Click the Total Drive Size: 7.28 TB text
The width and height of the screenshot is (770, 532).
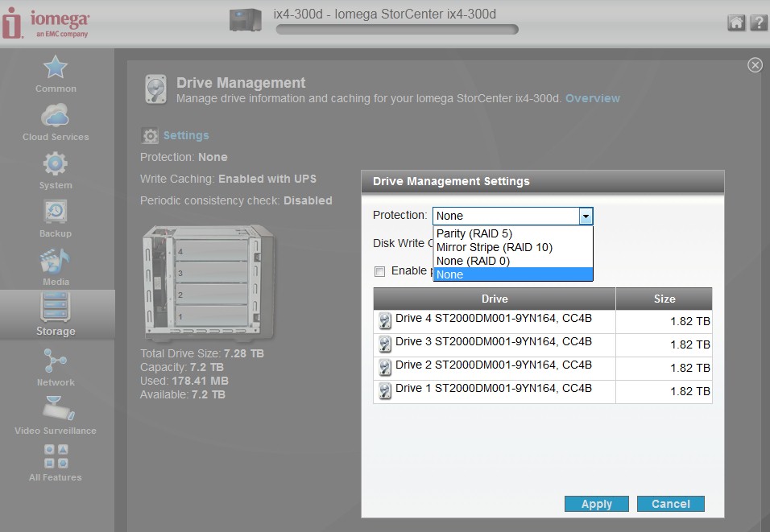click(x=202, y=353)
